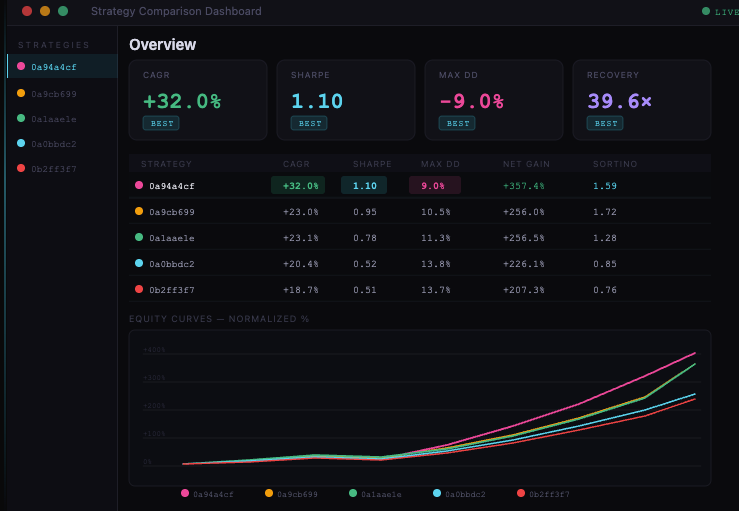Viewport: 739px width, 511px height.
Task: Click the yellow minimize window button
Action: tap(45, 11)
